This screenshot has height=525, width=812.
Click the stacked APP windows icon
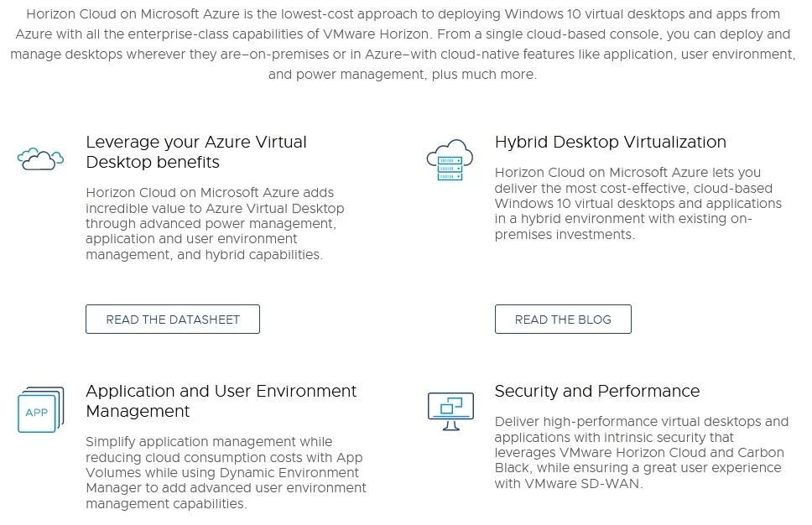[x=40, y=409]
